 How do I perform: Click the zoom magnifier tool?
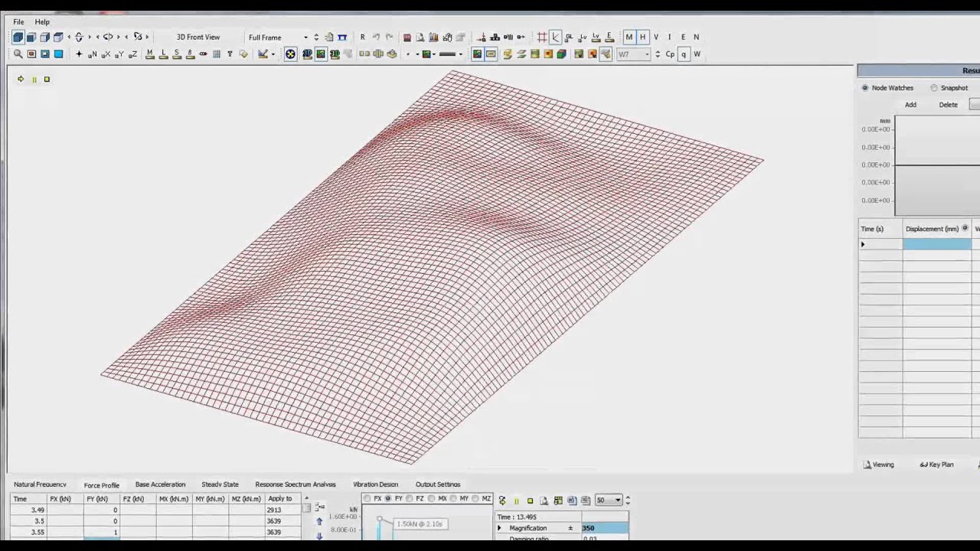pos(18,54)
